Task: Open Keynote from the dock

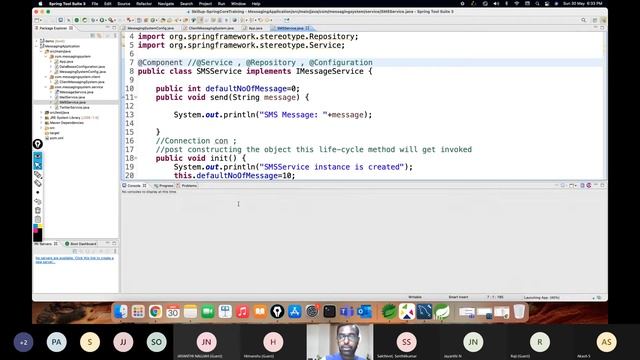Action: pyautogui.click(x=225, y=312)
